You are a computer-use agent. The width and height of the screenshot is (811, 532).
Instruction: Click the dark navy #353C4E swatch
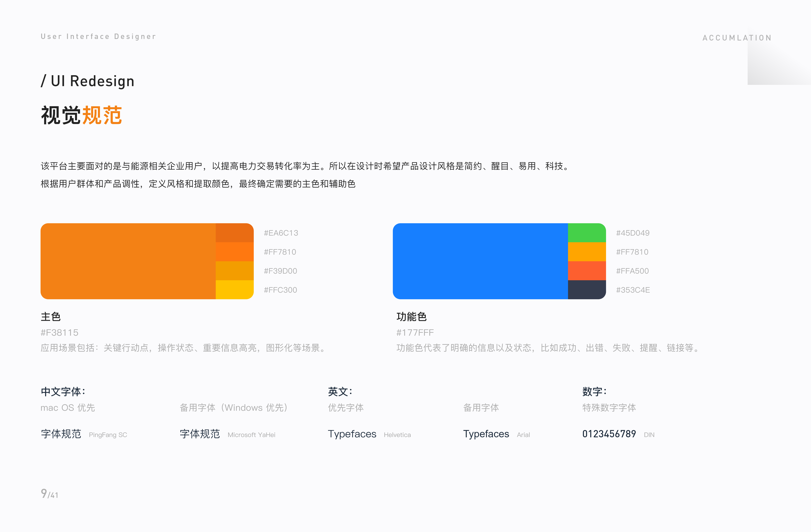586,289
